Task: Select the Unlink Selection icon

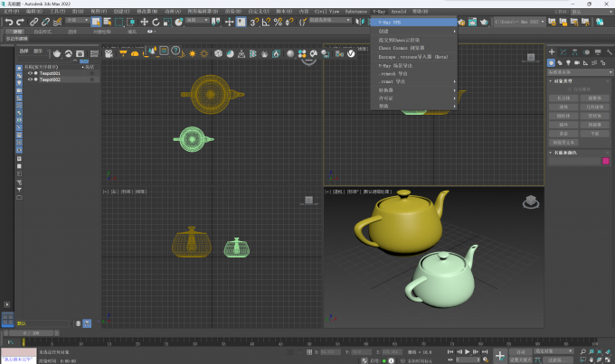Action: click(45, 22)
